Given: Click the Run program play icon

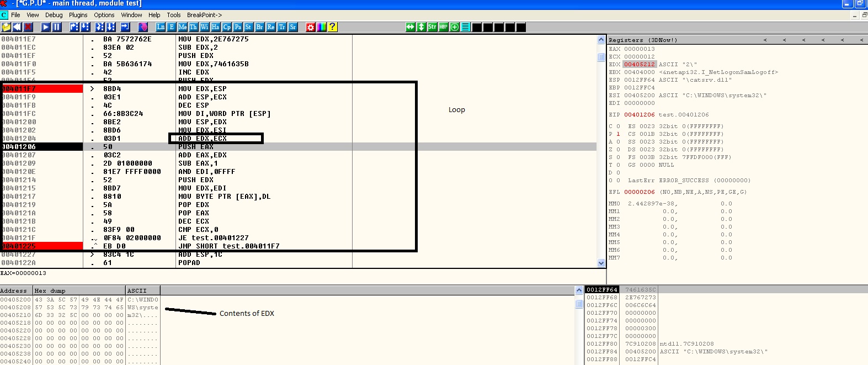Looking at the screenshot, I should tap(46, 27).
